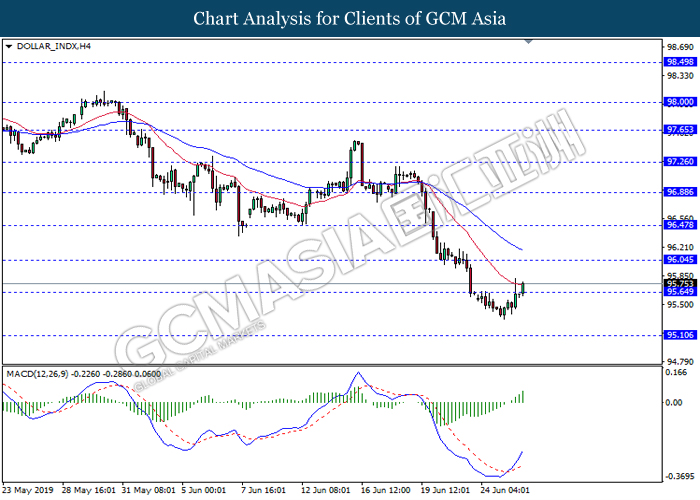Click the 23 May 2019 date label
Screen dimensions: 700x500
[x=28, y=490]
